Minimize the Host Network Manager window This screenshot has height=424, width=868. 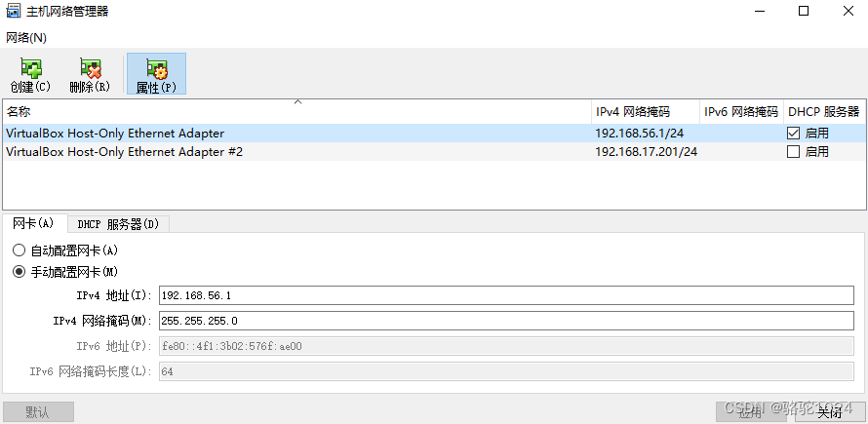coord(760,11)
